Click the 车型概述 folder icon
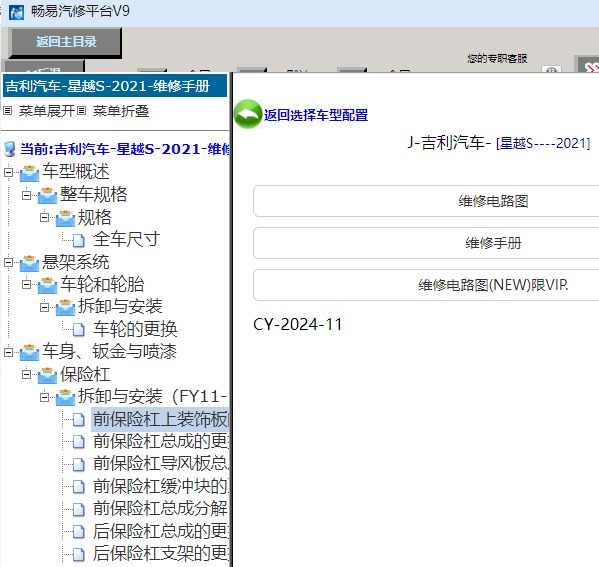 tap(29, 173)
